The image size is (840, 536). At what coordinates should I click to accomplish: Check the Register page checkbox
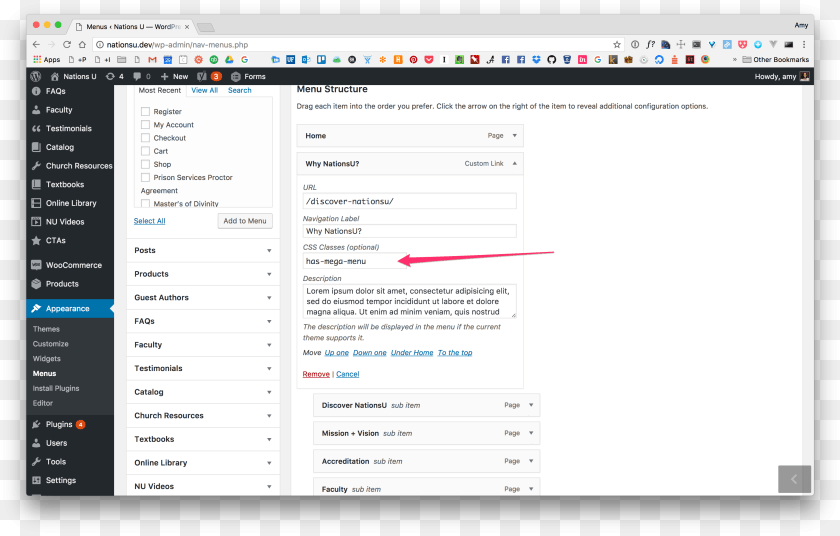tap(145, 111)
